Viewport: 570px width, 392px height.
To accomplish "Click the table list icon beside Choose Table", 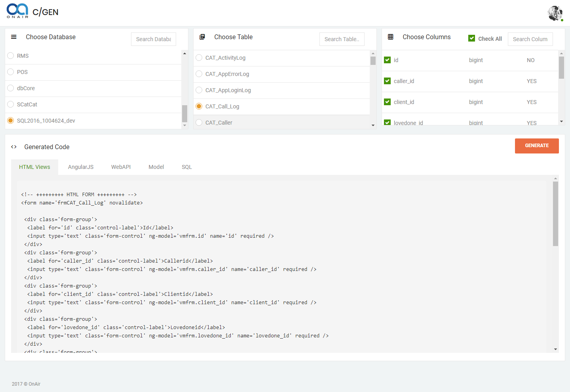I will 202,37.
